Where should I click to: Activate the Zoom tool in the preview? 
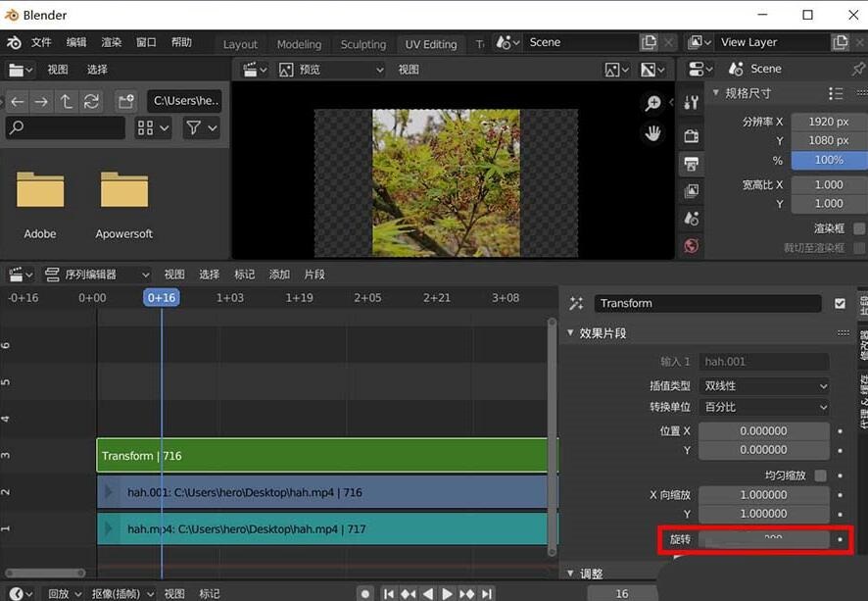coord(654,102)
